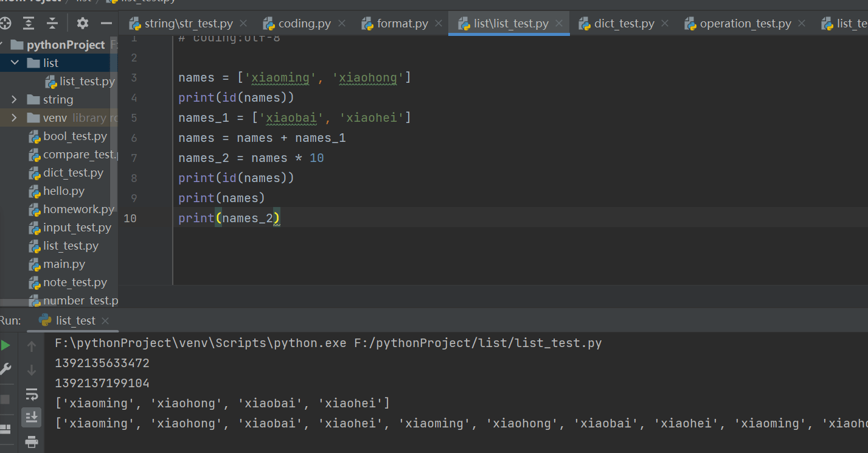This screenshot has height=453, width=868.
Task: Click the Expand All icon in Project toolbar
Action: tap(29, 24)
